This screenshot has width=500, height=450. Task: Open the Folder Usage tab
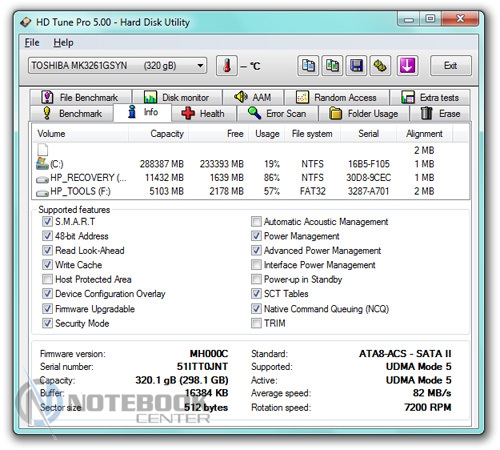(364, 113)
